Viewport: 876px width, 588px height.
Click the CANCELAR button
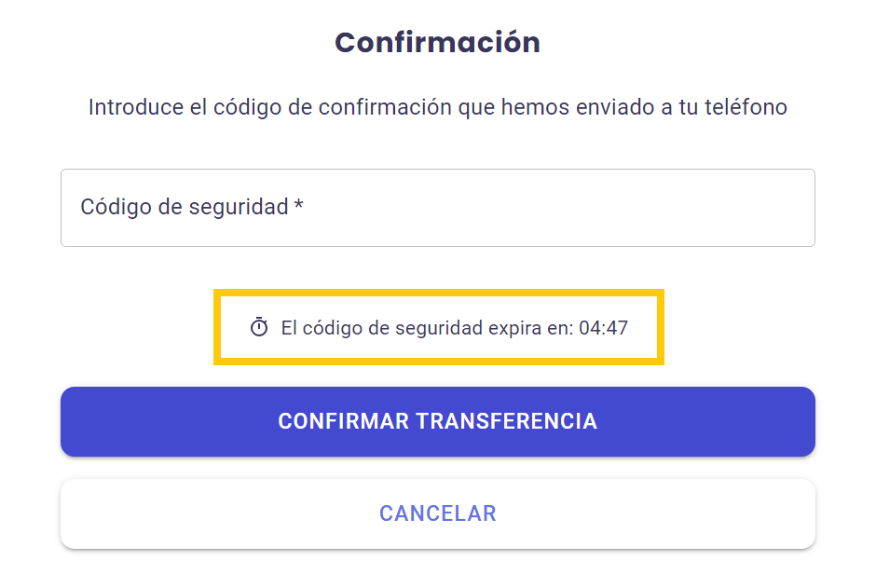437,513
